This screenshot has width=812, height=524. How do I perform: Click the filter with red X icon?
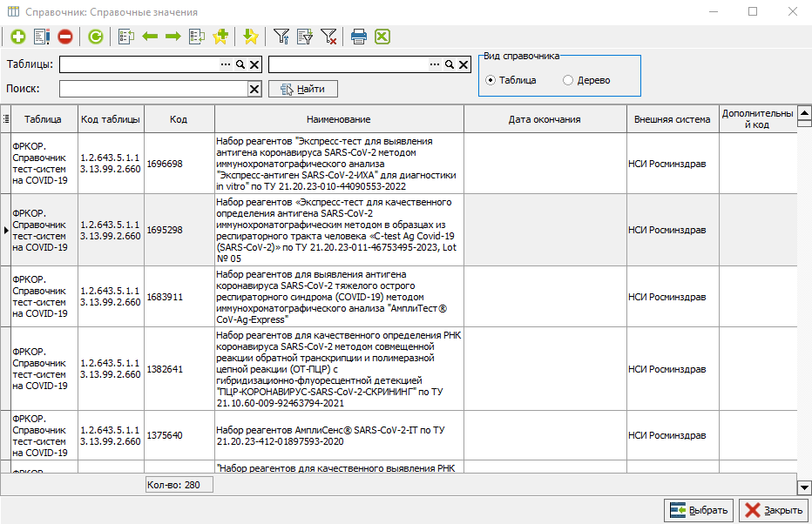(x=328, y=37)
